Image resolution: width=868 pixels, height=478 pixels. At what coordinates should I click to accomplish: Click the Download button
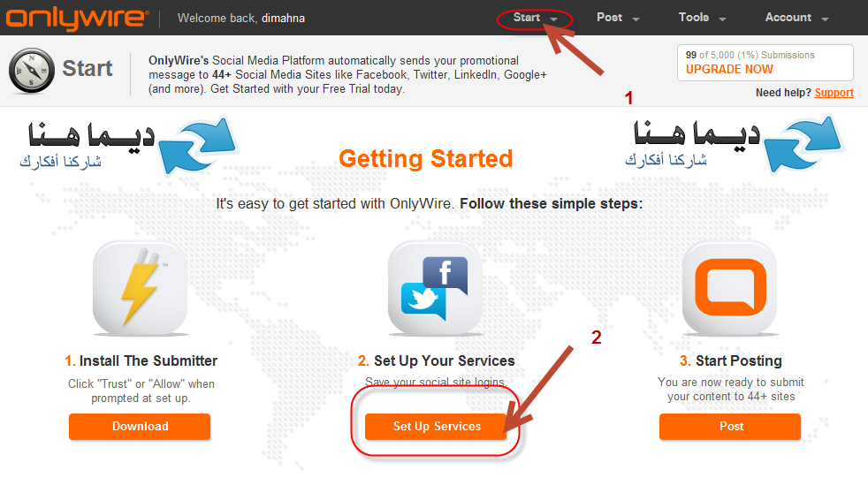(x=140, y=427)
